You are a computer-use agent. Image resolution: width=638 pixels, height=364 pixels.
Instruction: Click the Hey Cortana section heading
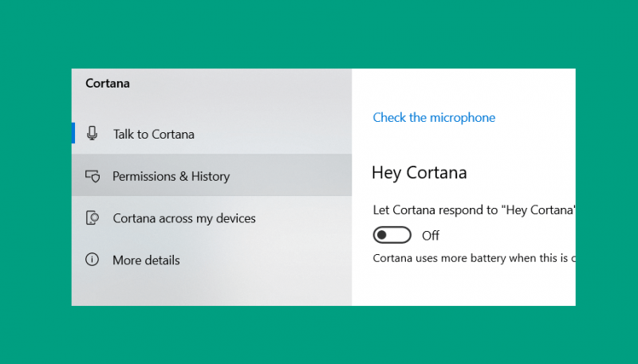(x=419, y=173)
